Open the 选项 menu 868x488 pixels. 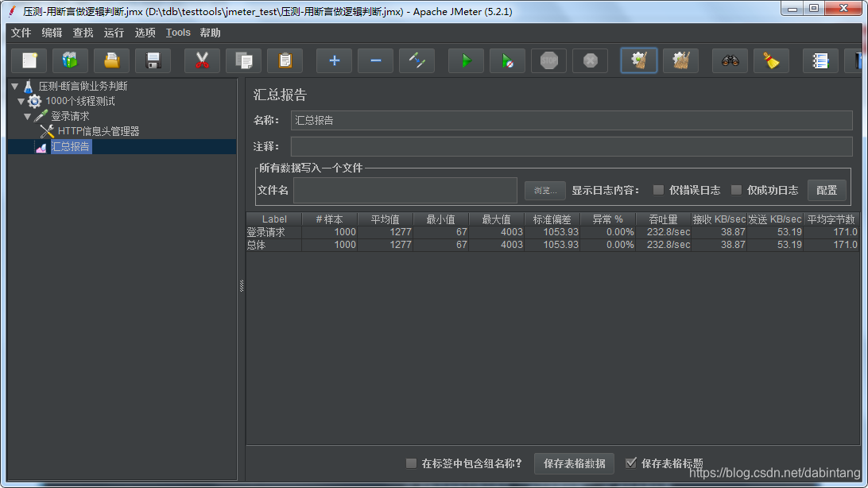tap(145, 33)
